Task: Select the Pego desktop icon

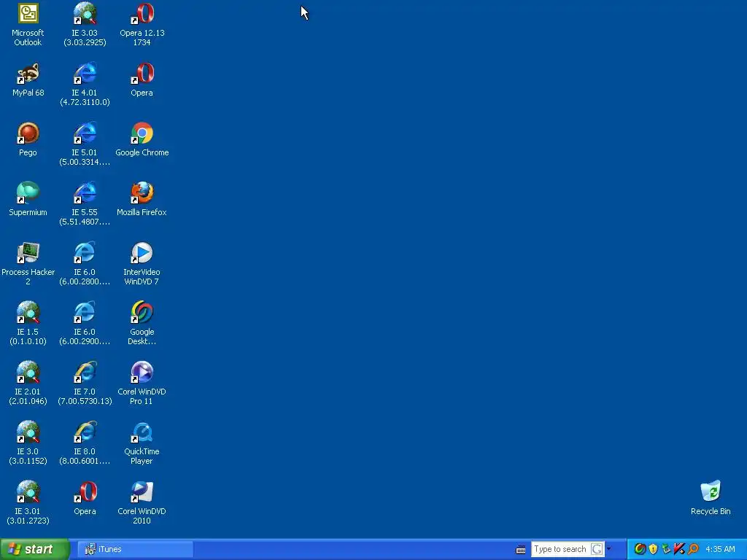Action: coord(28,133)
